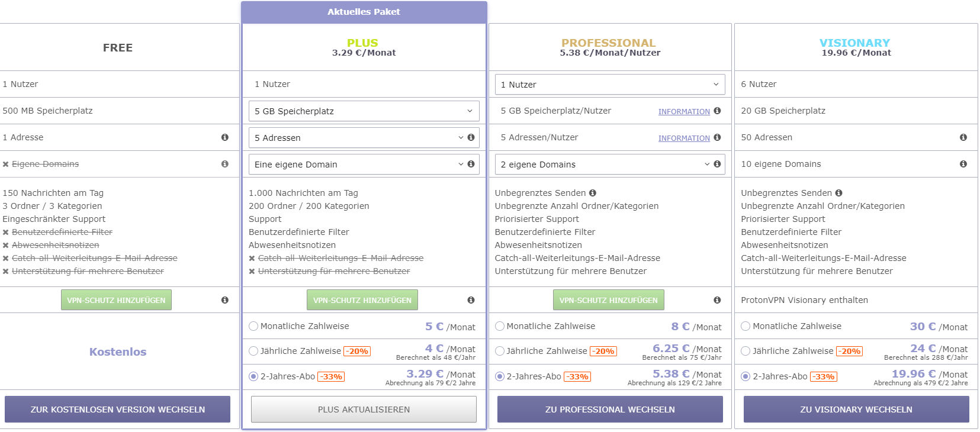Click info icon beside Professional 5 GB Speicherplatz/Nutzer
The height and width of the screenshot is (432, 980).
717,111
